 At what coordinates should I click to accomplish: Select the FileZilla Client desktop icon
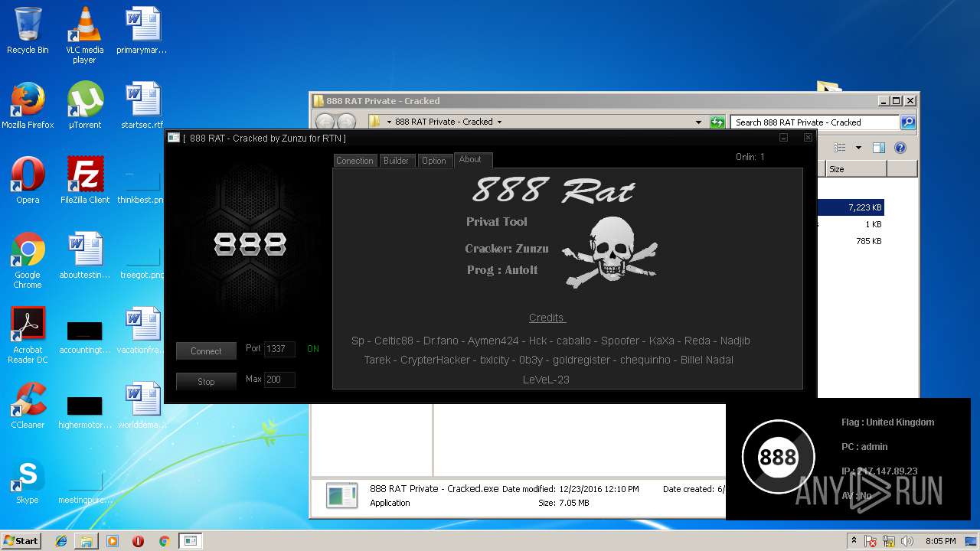pyautogui.click(x=85, y=181)
